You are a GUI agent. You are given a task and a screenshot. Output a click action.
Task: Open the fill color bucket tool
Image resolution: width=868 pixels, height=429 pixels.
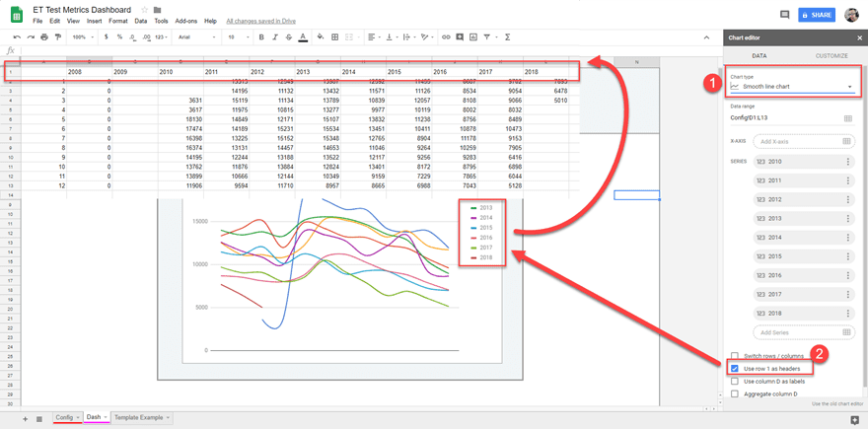pyautogui.click(x=321, y=37)
